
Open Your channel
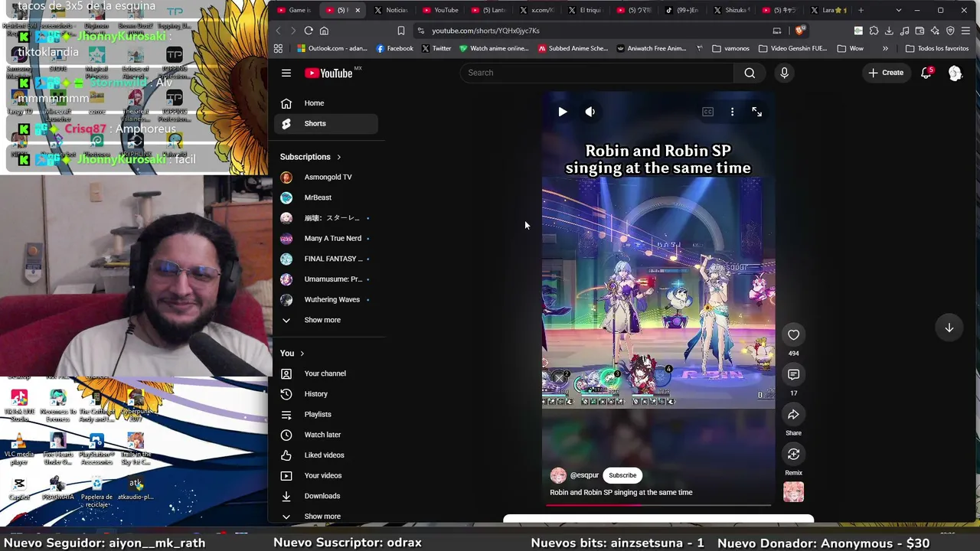click(x=326, y=373)
